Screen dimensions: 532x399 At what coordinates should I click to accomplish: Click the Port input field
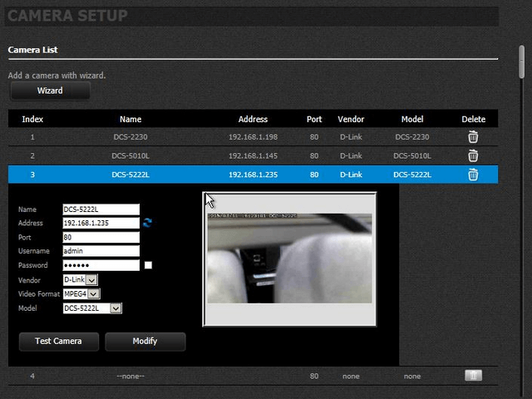tap(101, 237)
